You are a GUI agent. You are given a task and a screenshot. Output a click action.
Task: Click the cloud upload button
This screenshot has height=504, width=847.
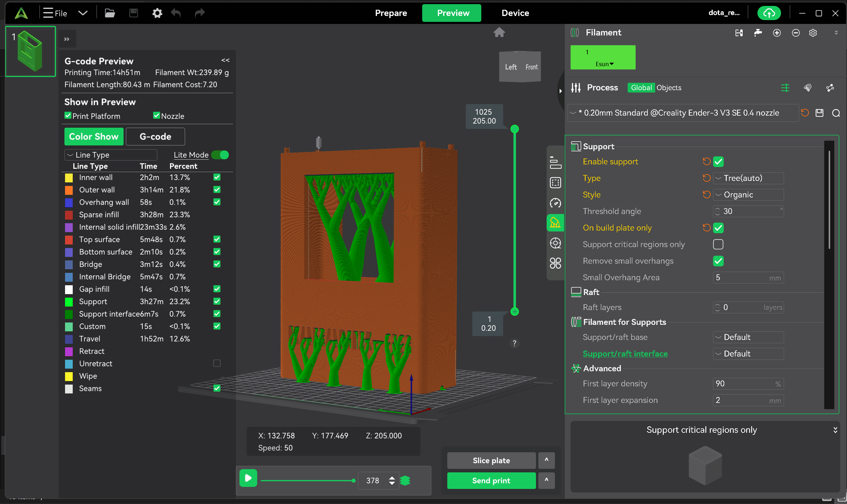tap(769, 13)
